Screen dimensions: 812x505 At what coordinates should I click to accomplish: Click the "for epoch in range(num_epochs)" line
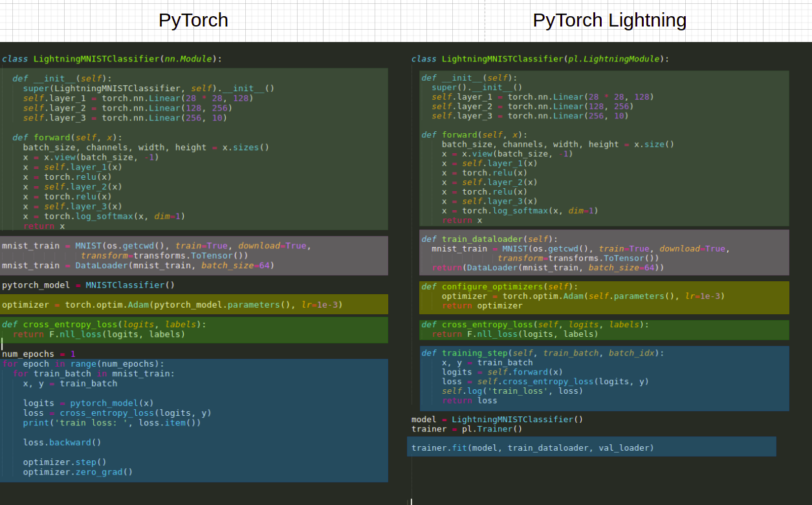click(x=83, y=363)
